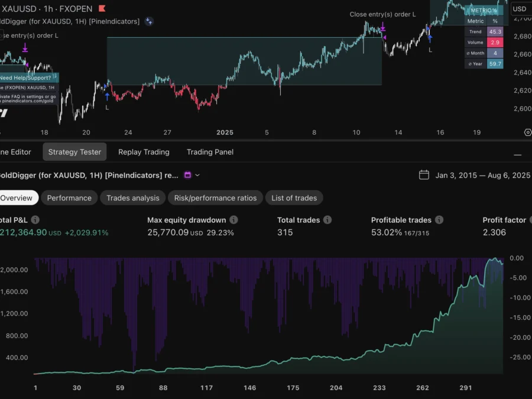Image resolution: width=532 pixels, height=399 pixels.
Task: Select the Trades analysis tab
Action: (x=132, y=198)
